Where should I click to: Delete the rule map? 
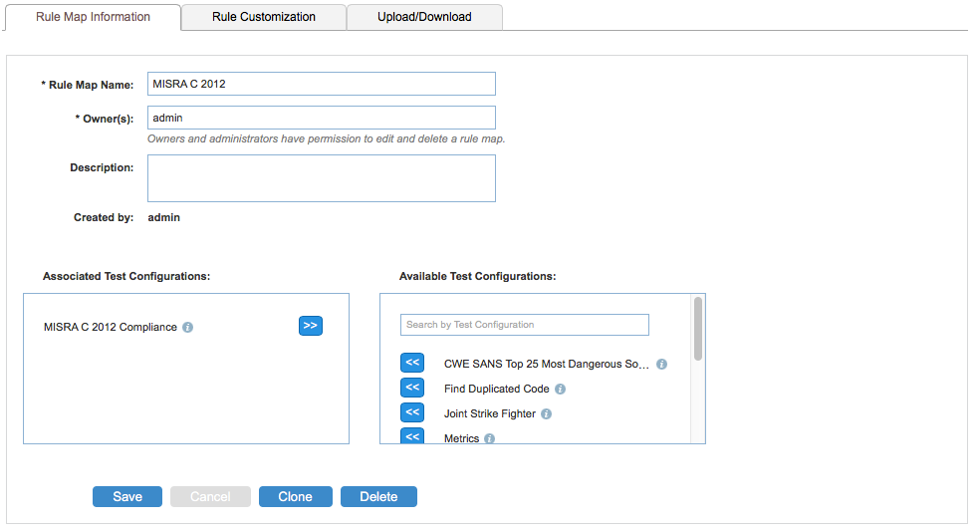point(378,496)
